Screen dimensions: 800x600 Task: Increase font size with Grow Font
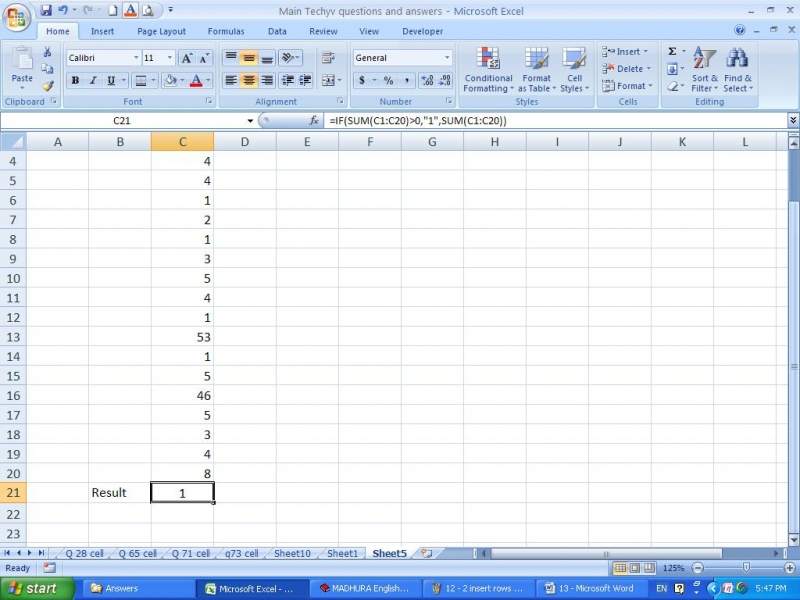coord(187,58)
